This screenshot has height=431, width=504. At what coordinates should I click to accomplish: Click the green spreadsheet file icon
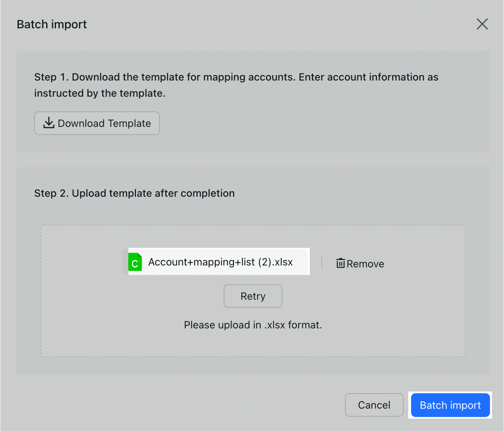coord(135,262)
